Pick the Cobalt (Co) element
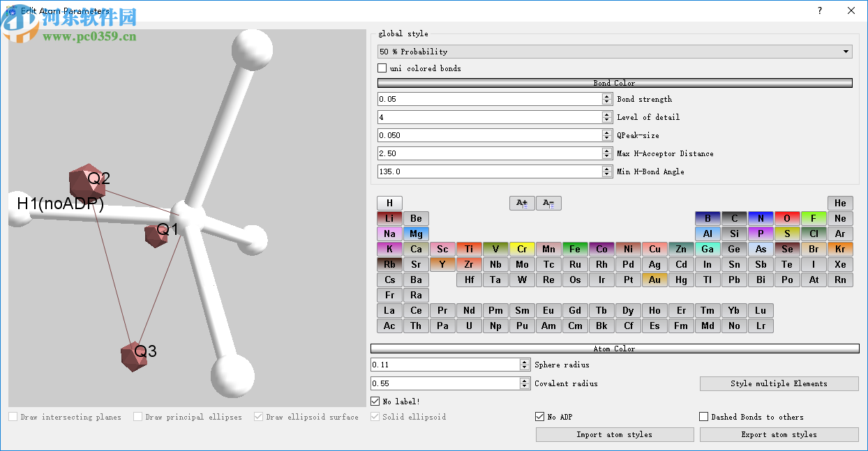 click(601, 249)
